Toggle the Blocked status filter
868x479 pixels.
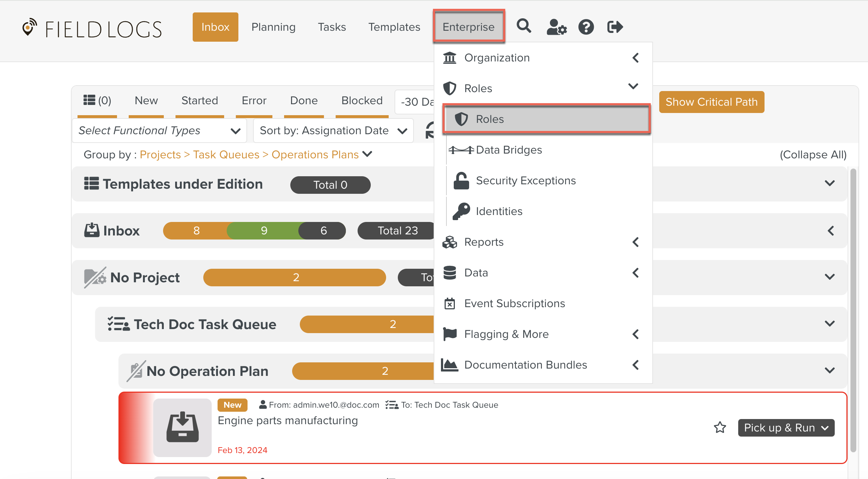pos(362,101)
